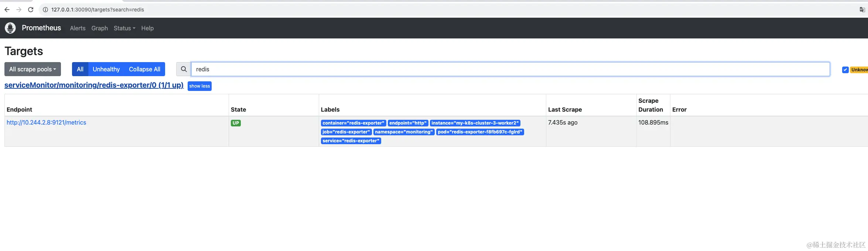Viewport: 868px width, 251px height.
Task: Show only Unhealthy targets
Action: (x=106, y=69)
